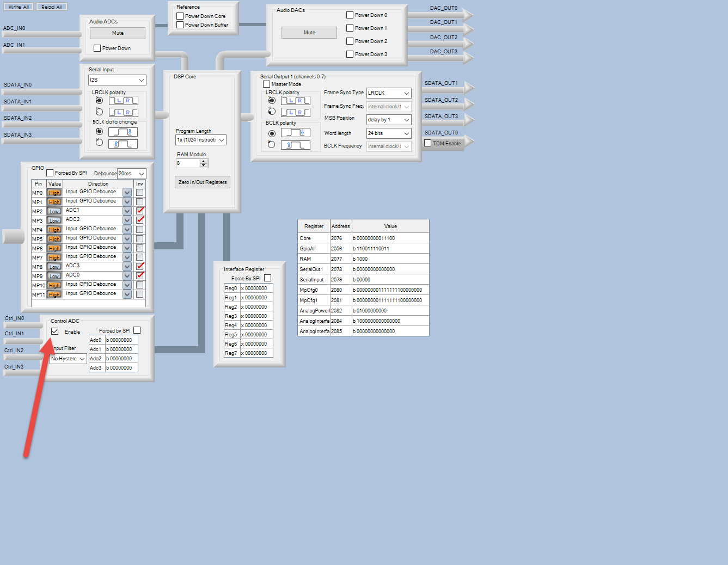Viewport: 728px width, 565px height.
Task: Click the Read All button
Action: click(52, 7)
